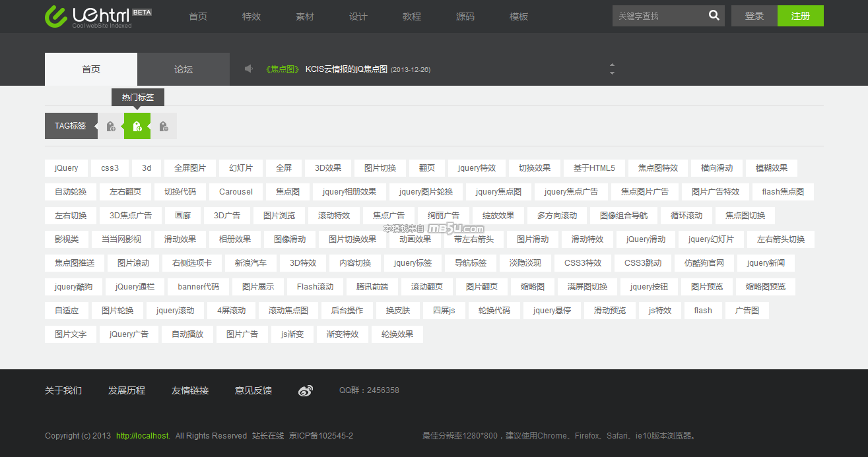Click the speaker announcement icon
This screenshot has width=868, height=457.
(x=249, y=69)
